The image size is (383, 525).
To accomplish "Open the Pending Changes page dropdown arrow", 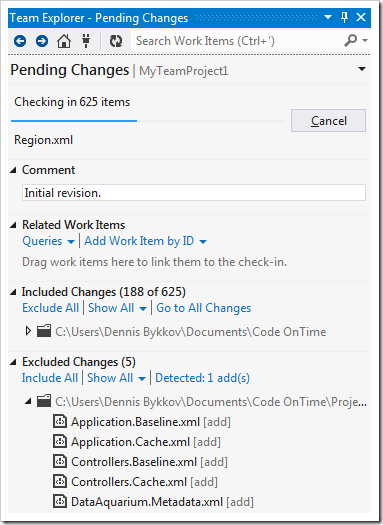I will click(362, 69).
